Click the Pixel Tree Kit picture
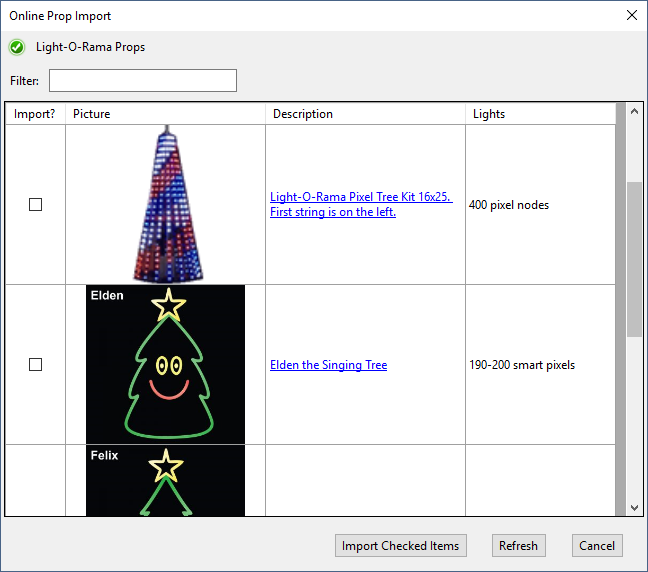Image resolution: width=648 pixels, height=572 pixels. coord(165,204)
